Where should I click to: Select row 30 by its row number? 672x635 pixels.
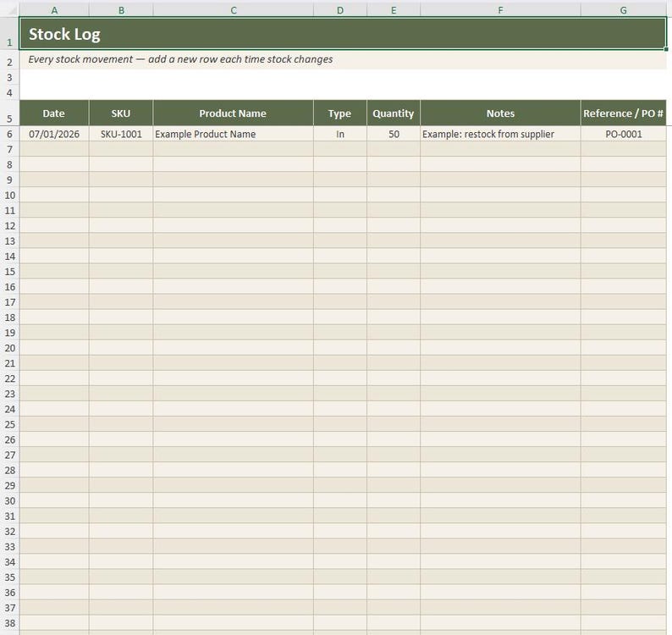point(9,500)
